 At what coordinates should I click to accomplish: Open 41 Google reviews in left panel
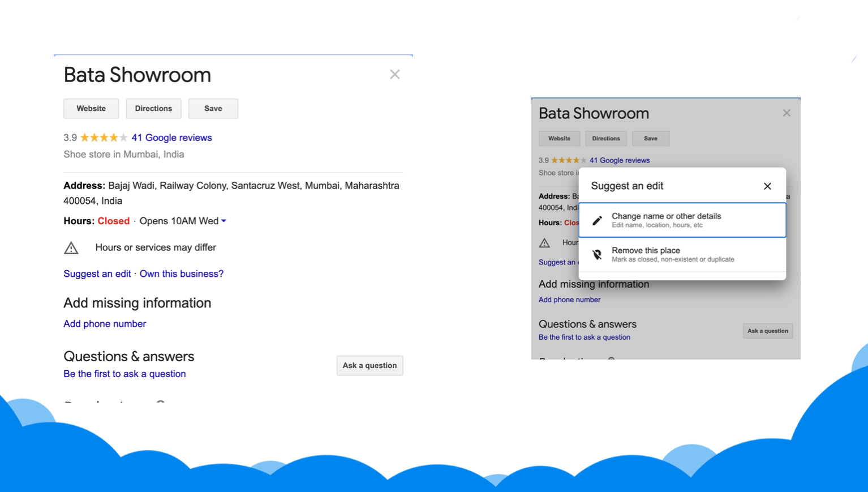[171, 138]
